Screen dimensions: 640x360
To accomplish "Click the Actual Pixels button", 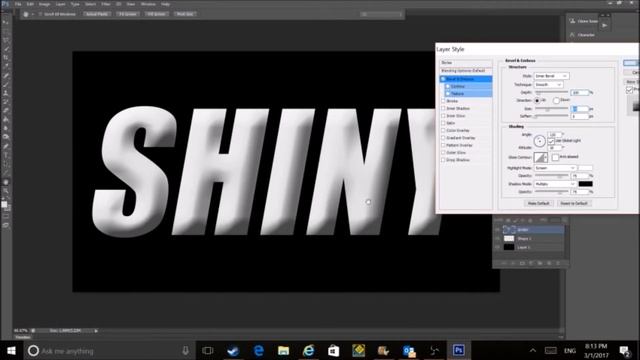I will pyautogui.click(x=97, y=14).
